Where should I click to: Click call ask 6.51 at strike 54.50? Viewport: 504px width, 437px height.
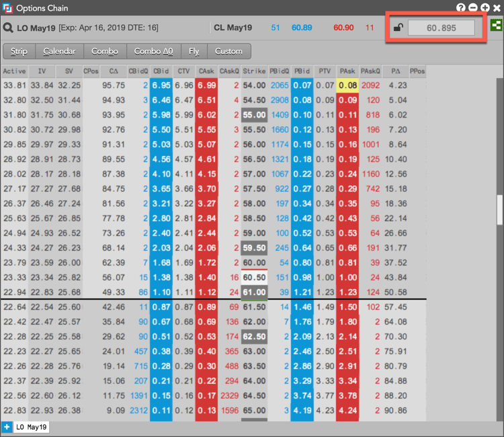[206, 100]
